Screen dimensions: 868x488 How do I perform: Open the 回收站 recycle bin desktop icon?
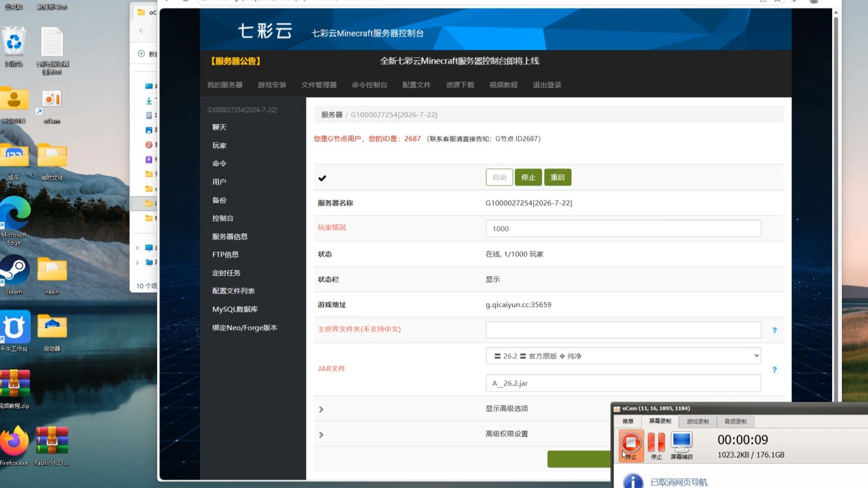click(14, 46)
